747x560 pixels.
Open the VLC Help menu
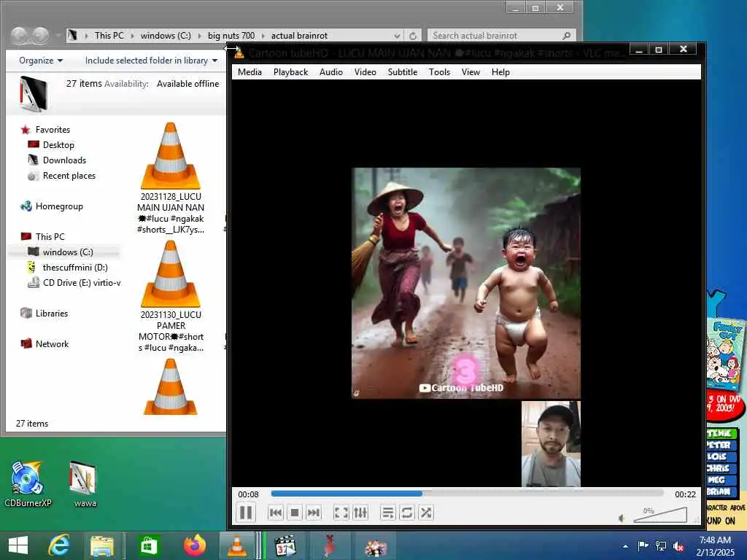pyautogui.click(x=500, y=72)
